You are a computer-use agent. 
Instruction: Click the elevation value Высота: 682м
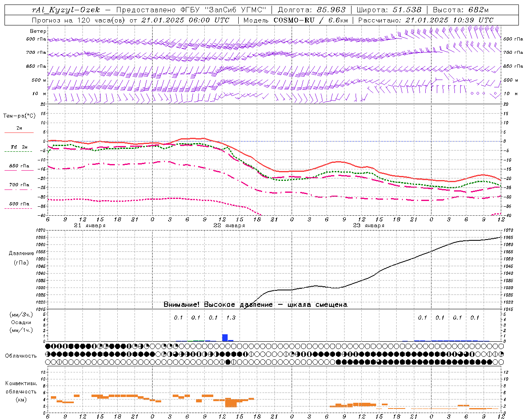(461, 10)
